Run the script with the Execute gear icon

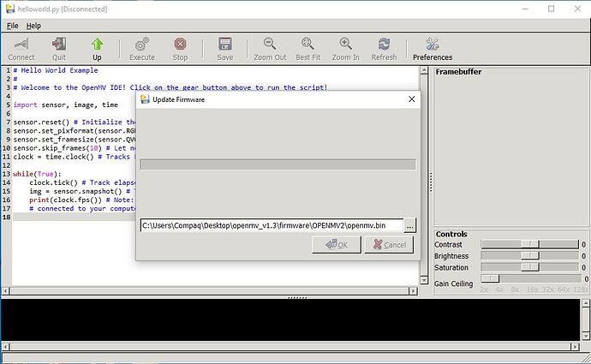coord(142,45)
